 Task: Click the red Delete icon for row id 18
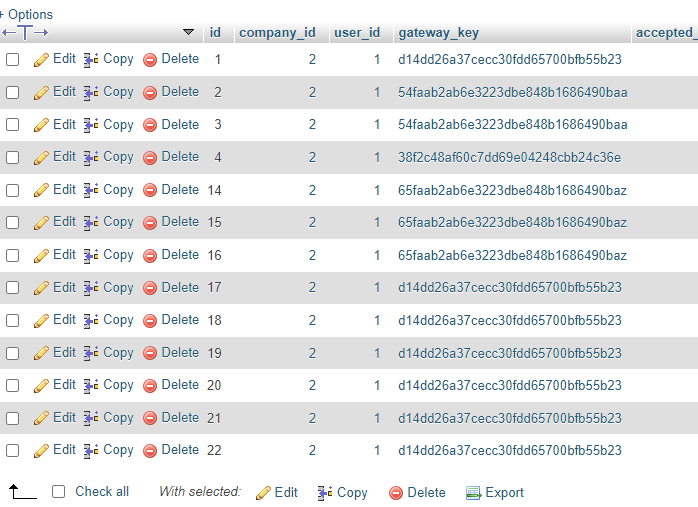tap(150, 320)
